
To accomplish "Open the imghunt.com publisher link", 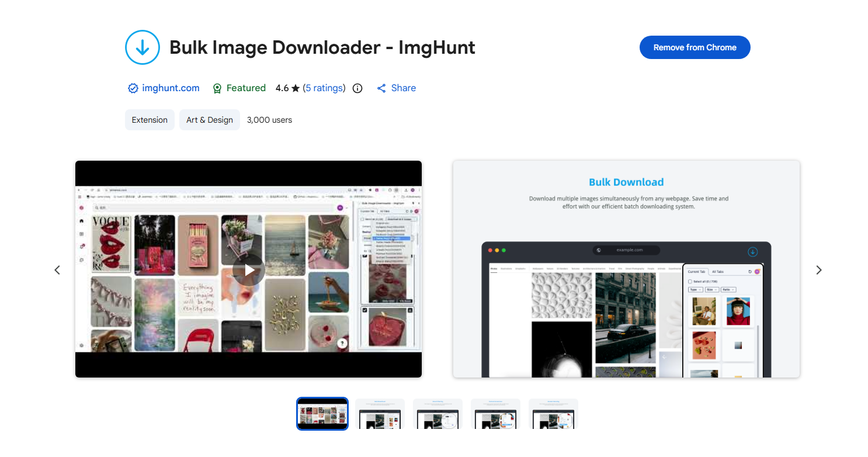I will pos(171,88).
